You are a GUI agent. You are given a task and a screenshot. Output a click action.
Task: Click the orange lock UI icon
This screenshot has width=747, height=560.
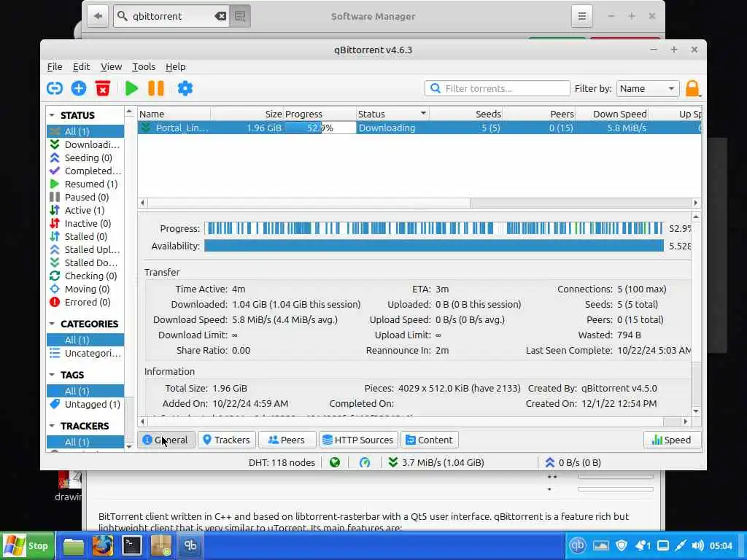tap(693, 88)
